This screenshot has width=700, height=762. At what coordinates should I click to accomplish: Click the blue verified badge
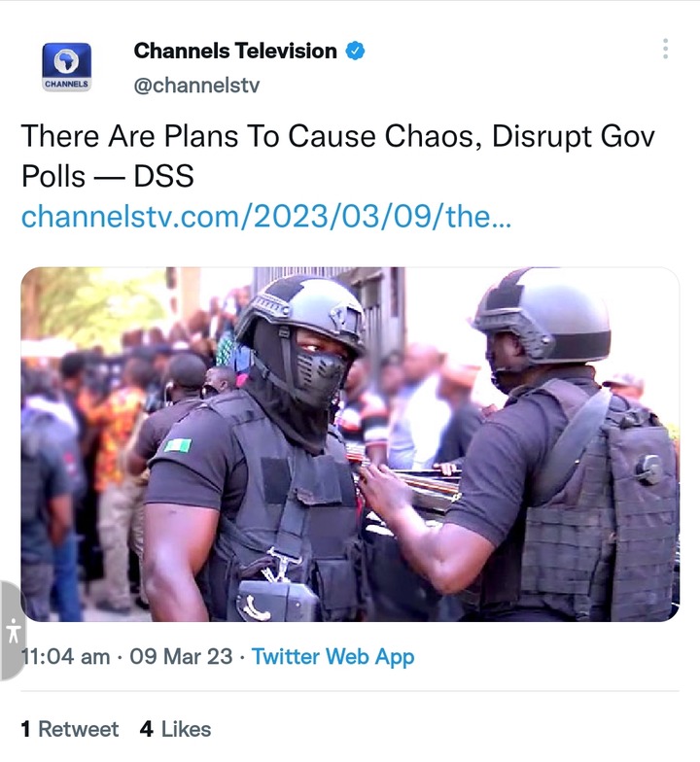[356, 51]
